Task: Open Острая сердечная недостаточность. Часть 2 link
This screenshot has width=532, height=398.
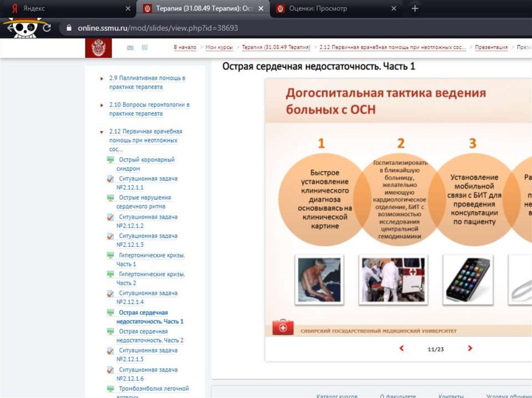Action: (x=150, y=336)
